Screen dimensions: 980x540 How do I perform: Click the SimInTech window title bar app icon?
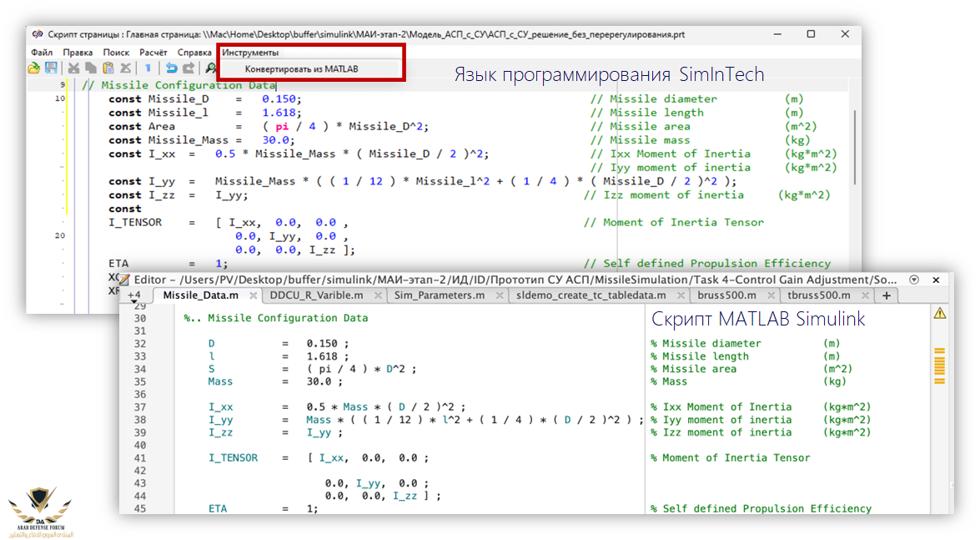[x=38, y=34]
